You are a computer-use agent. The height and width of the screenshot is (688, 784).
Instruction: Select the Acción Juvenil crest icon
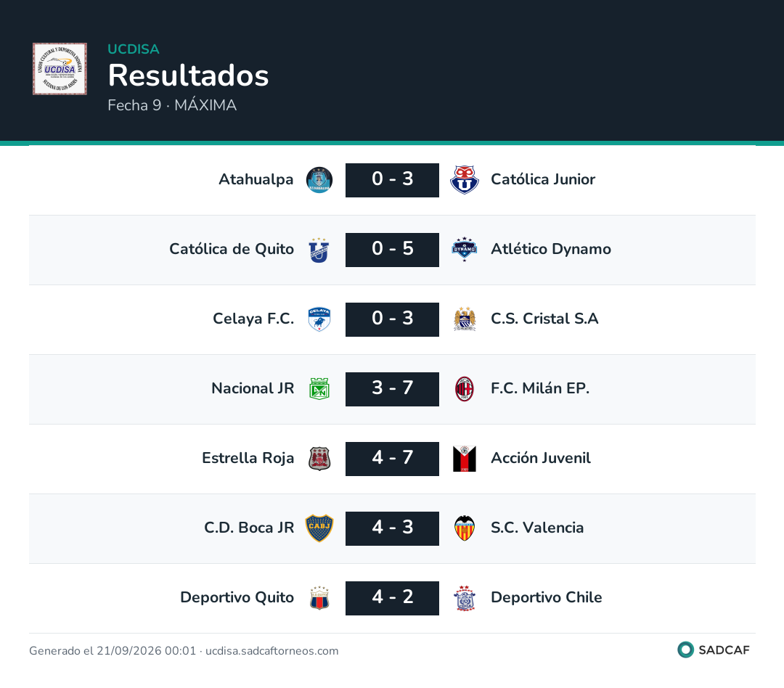pyautogui.click(x=465, y=459)
